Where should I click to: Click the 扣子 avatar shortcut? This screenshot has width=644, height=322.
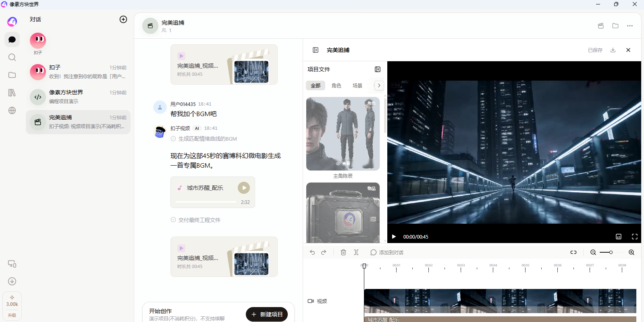click(x=38, y=41)
